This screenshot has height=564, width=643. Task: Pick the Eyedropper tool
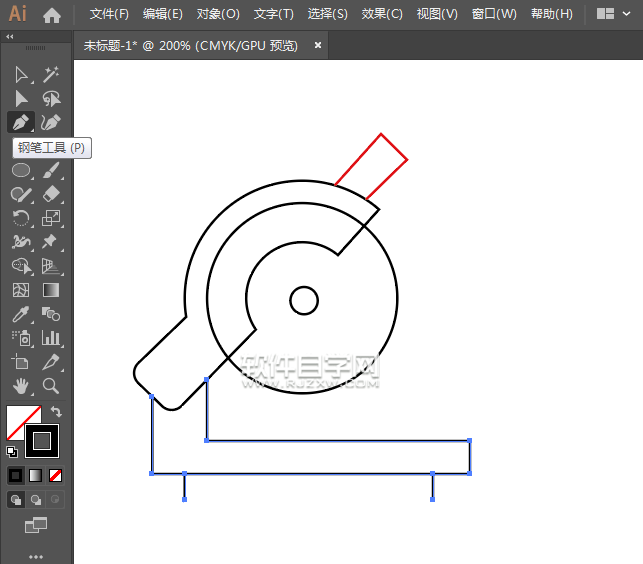click(21, 314)
